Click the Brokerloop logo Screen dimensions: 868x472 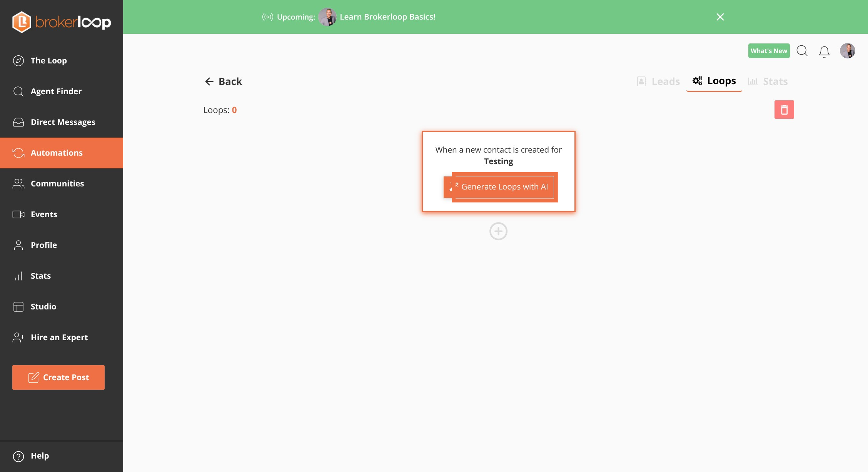[62, 22]
